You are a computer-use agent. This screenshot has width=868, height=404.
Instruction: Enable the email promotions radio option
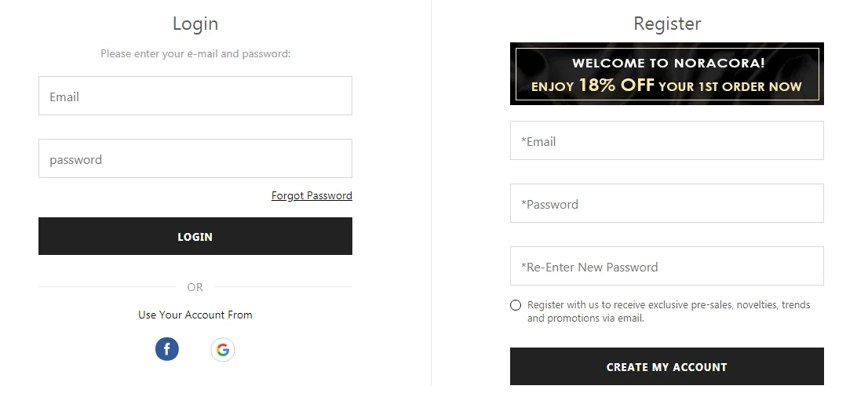[x=516, y=305]
